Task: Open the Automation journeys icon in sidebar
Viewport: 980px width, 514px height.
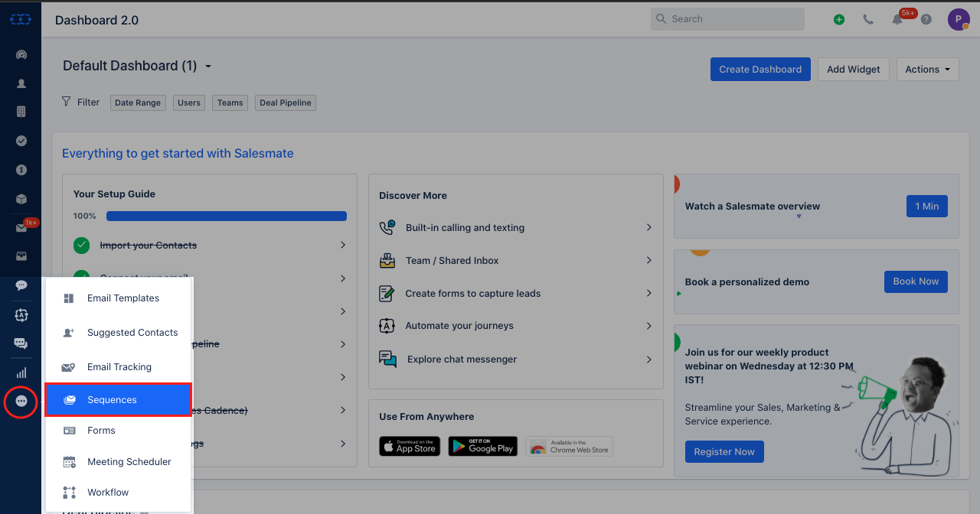Action: pos(21,314)
